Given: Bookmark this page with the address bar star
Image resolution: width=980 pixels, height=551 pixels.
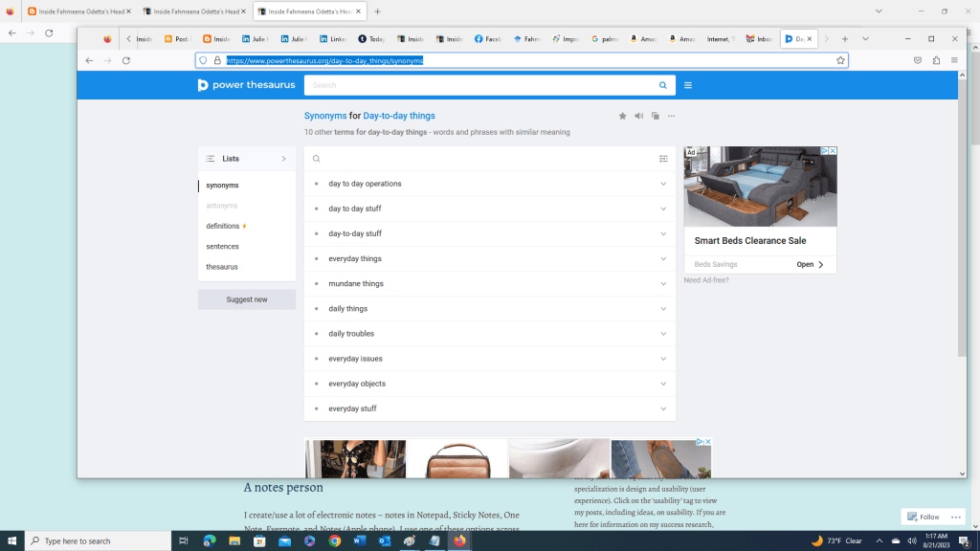Looking at the screenshot, I should click(840, 60).
